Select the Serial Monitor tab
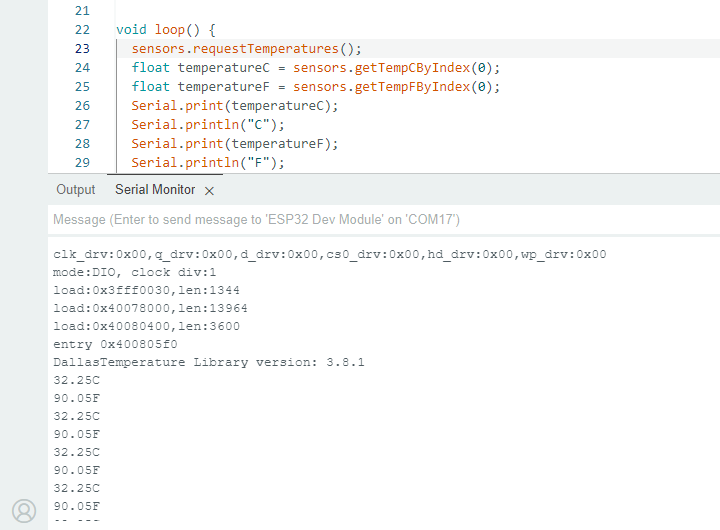 pos(155,189)
